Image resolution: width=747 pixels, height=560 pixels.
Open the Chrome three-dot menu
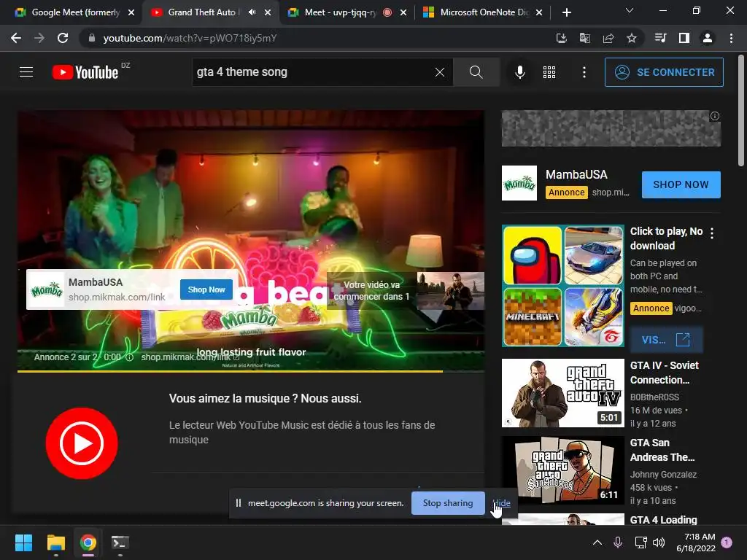pos(731,38)
